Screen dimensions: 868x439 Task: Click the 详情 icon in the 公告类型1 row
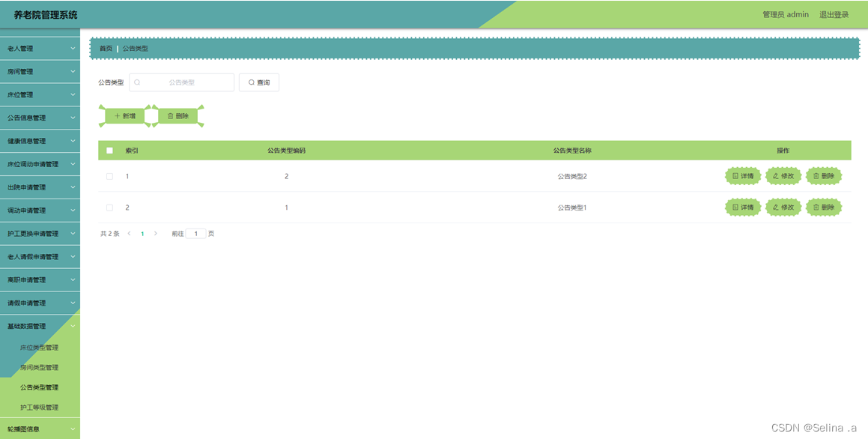pyautogui.click(x=735, y=208)
